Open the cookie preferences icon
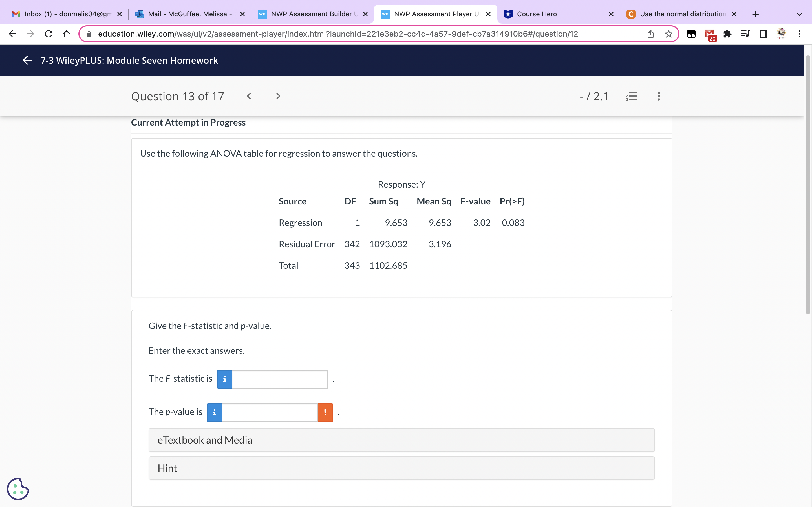 18,489
